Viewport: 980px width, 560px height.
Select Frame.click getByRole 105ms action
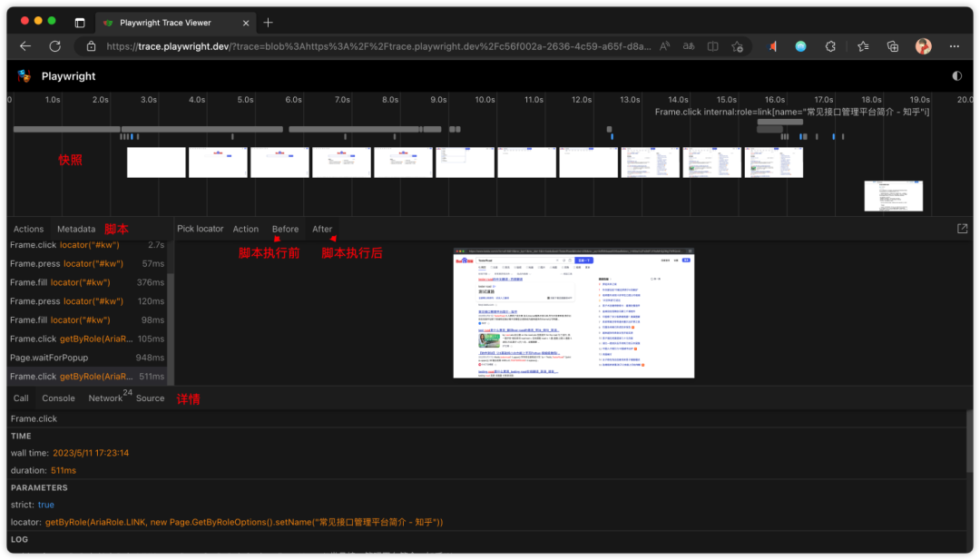pos(87,339)
